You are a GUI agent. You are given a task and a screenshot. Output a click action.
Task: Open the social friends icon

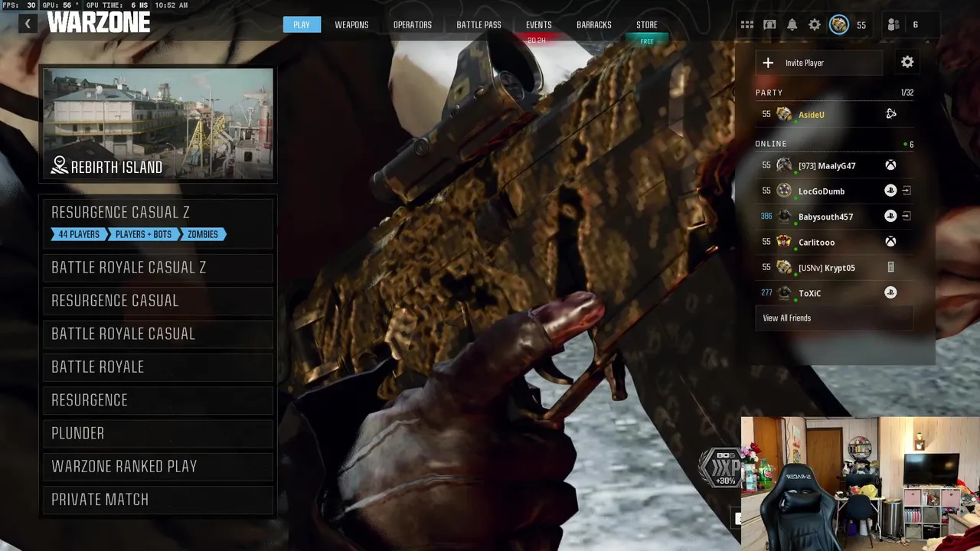click(893, 24)
